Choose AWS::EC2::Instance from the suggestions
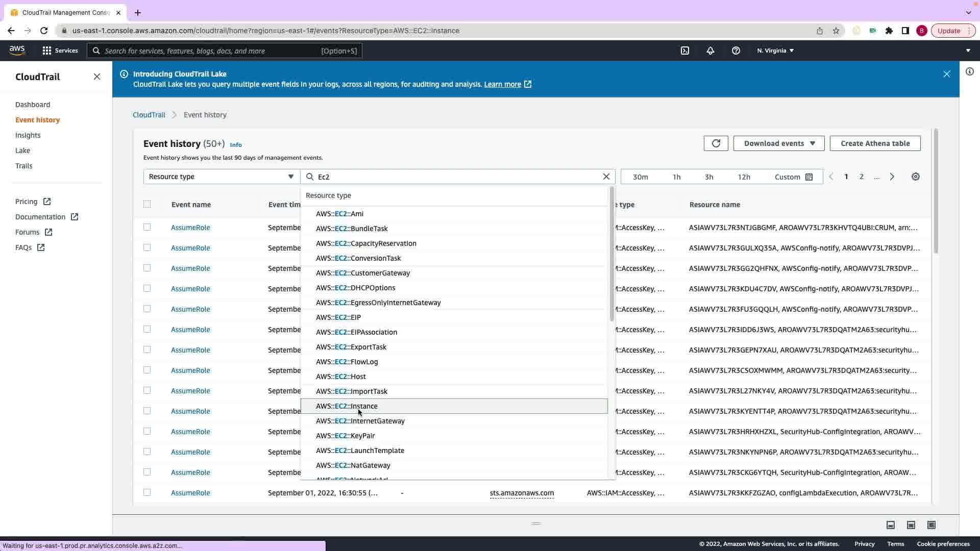Viewport: 980px width, 551px height. [x=347, y=406]
